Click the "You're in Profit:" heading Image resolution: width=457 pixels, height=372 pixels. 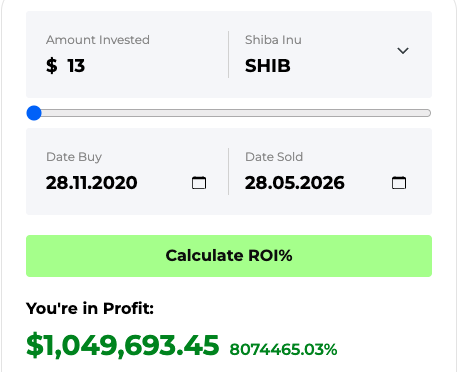(90, 308)
